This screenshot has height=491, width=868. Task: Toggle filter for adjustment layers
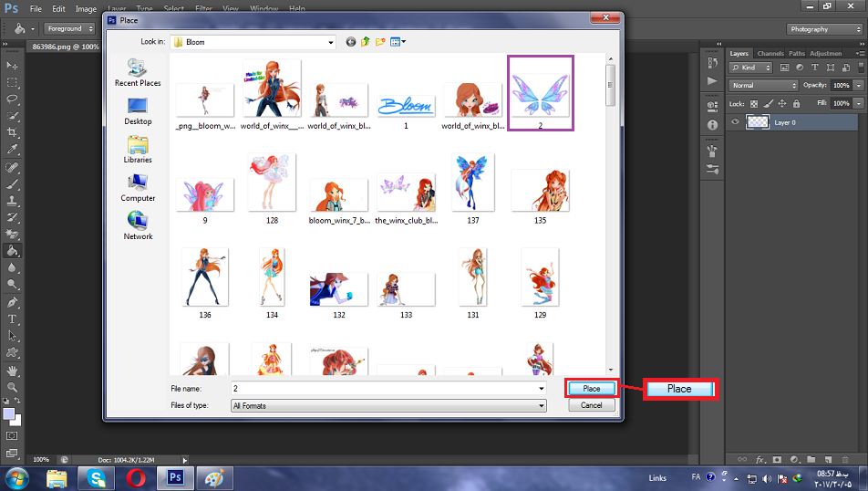[x=800, y=68]
